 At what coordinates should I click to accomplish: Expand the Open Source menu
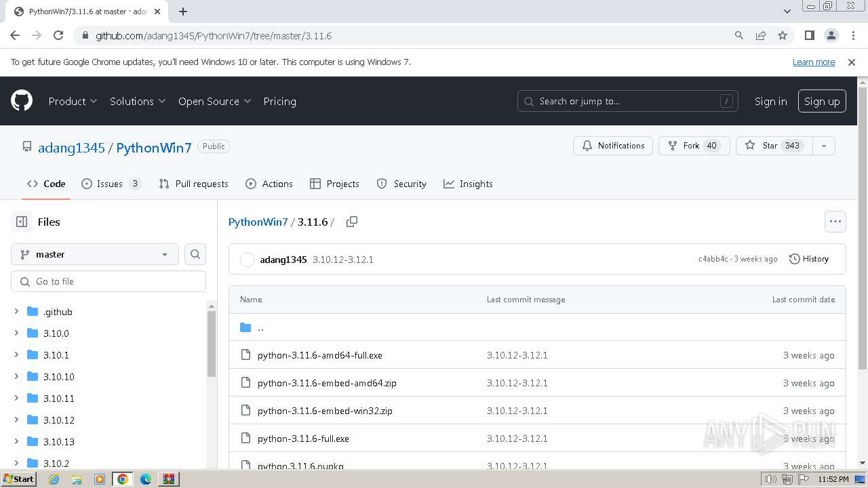(x=214, y=101)
